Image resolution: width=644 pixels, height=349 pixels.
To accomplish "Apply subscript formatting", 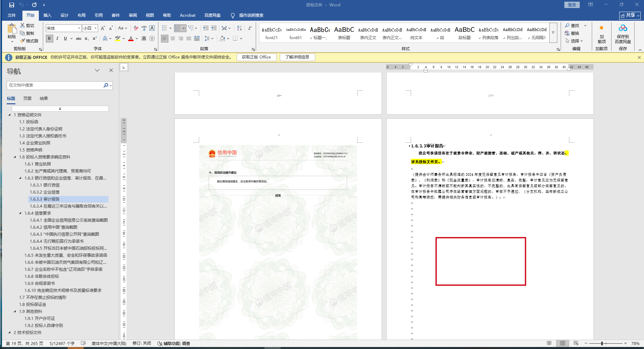I will (87, 39).
